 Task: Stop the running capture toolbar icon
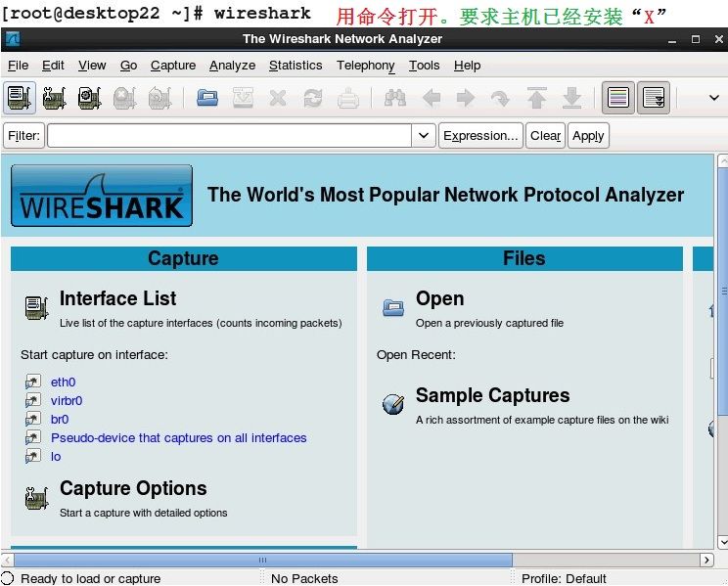(124, 98)
